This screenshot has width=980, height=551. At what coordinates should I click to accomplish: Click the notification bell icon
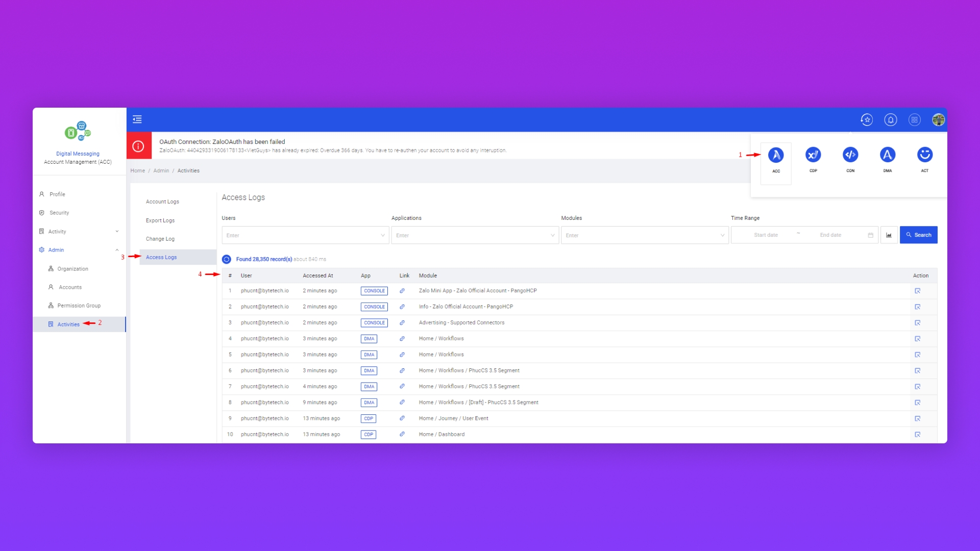891,120
